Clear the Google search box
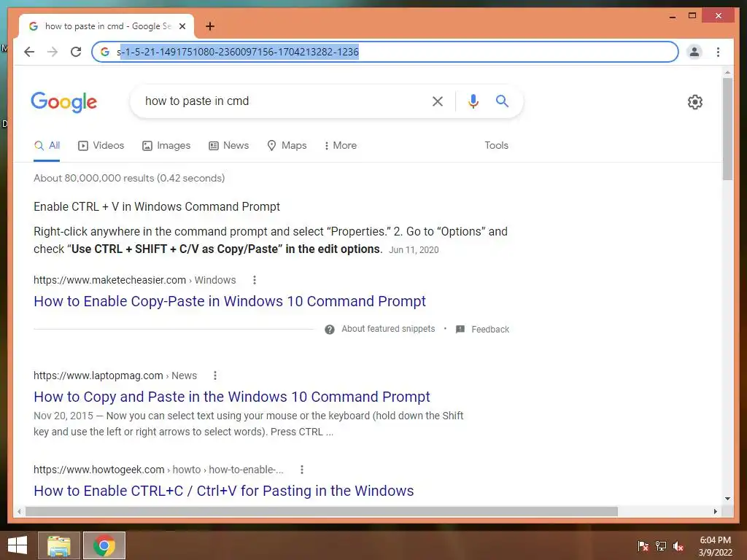747x560 pixels. coord(438,101)
